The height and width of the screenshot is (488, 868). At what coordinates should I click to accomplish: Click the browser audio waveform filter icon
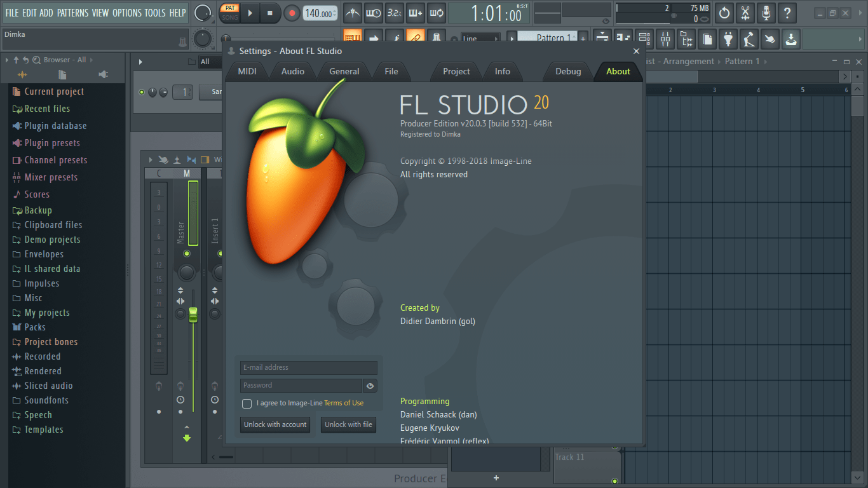point(23,74)
